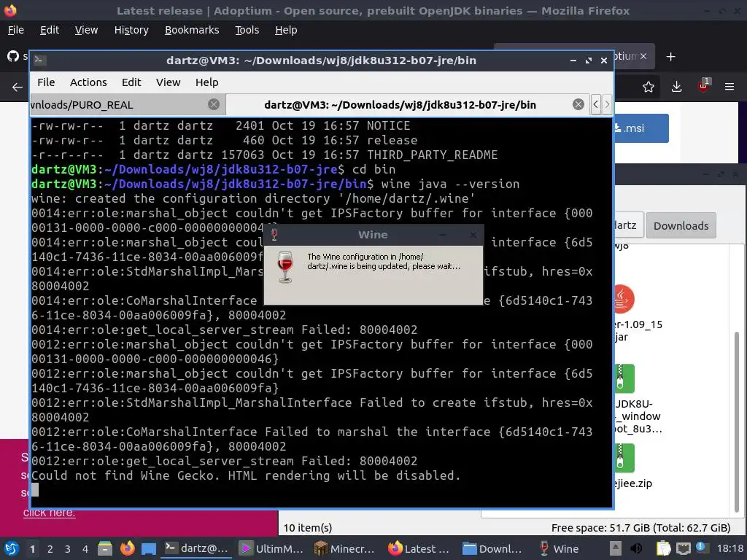
Task: Open the terminal's Actions menu
Action: click(x=88, y=82)
